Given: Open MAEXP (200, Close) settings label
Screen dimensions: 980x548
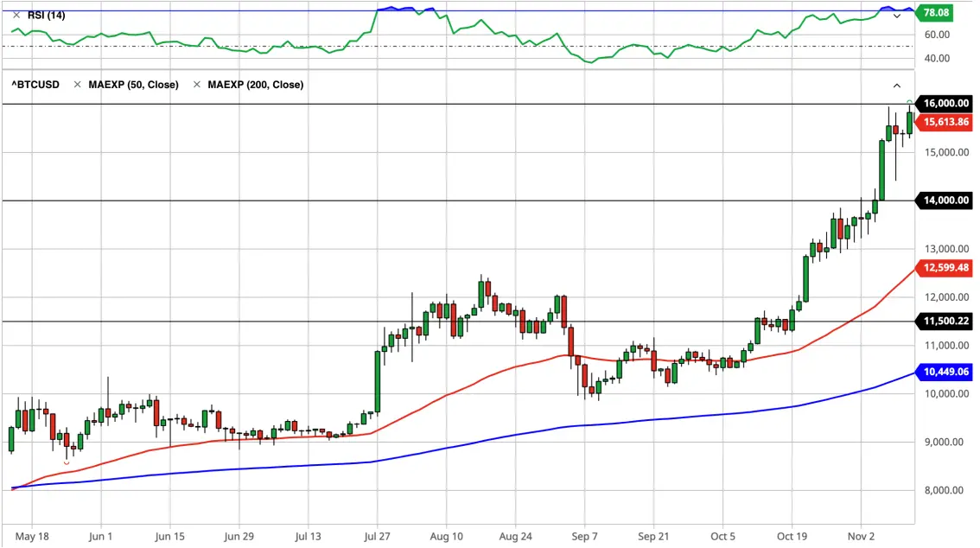Looking at the screenshot, I should 256,85.
